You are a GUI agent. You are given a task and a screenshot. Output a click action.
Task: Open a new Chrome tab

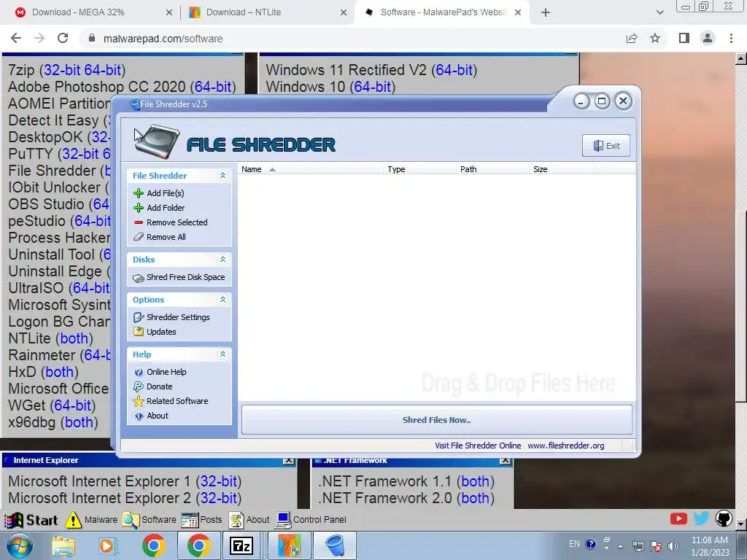(x=546, y=12)
